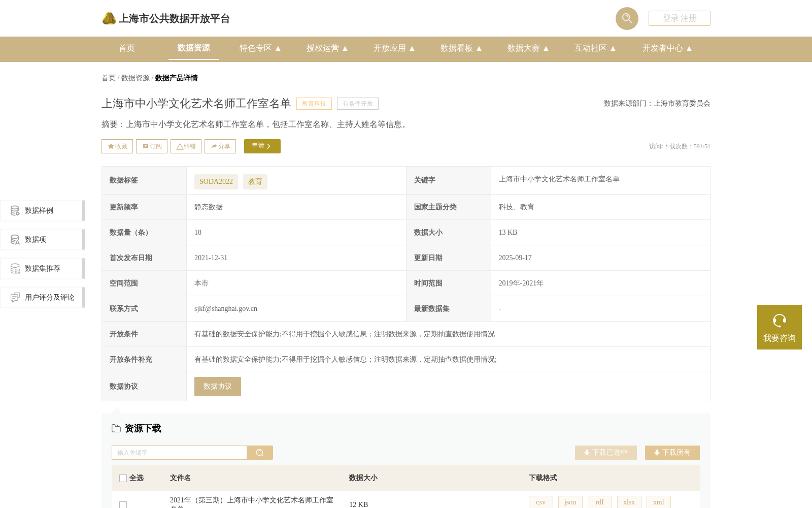Click the dataset title 上海市中小学文化艺术名师工作室名单
This screenshot has height=508, width=812.
pyautogui.click(x=196, y=104)
